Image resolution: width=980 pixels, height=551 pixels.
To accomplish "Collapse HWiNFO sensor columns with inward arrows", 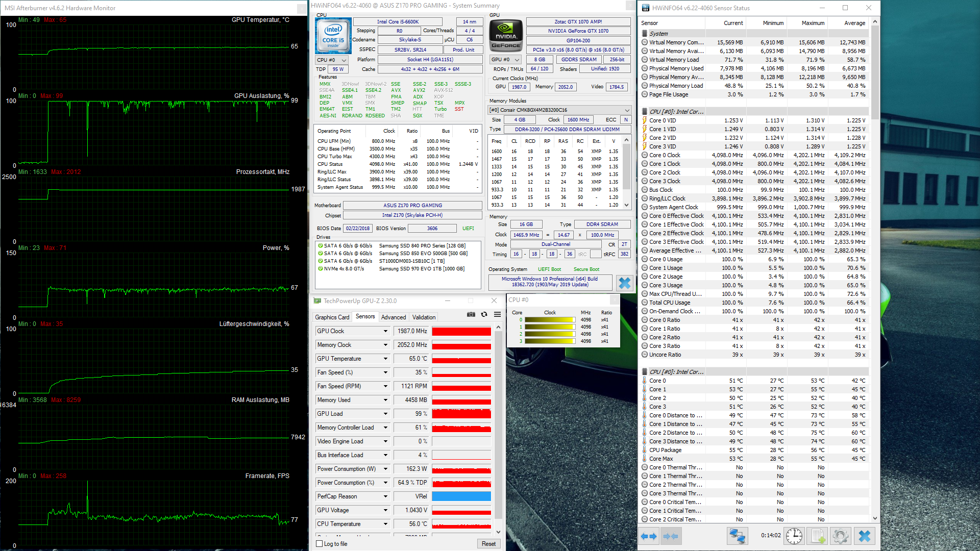I will pyautogui.click(x=670, y=536).
